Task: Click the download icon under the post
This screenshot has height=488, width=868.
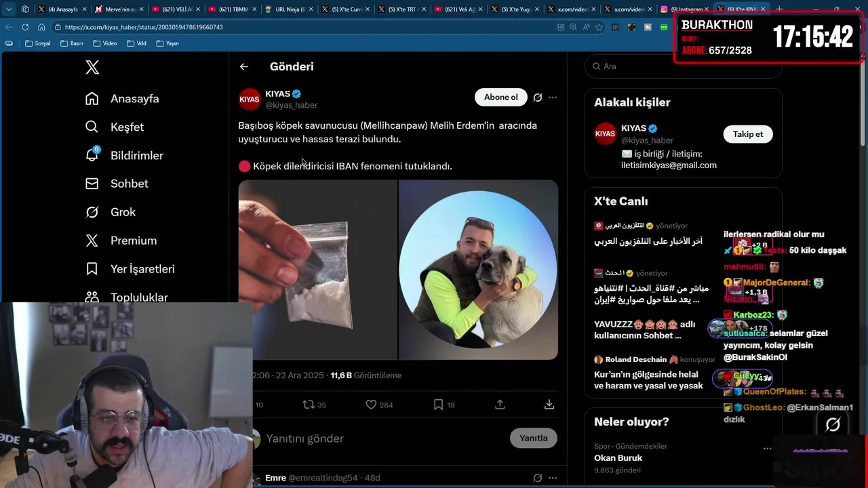Action: [549, 405]
